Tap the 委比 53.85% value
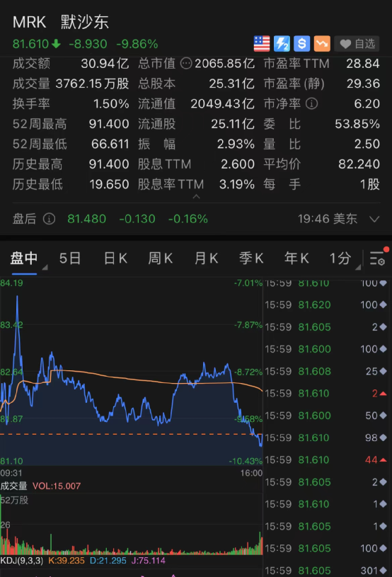This screenshot has height=577, width=392. click(357, 124)
